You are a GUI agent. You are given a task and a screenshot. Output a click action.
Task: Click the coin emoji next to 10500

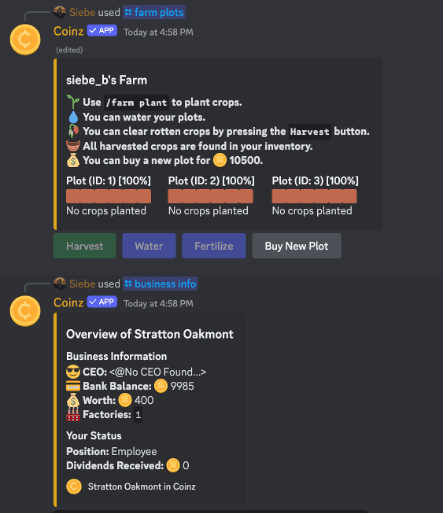point(220,160)
